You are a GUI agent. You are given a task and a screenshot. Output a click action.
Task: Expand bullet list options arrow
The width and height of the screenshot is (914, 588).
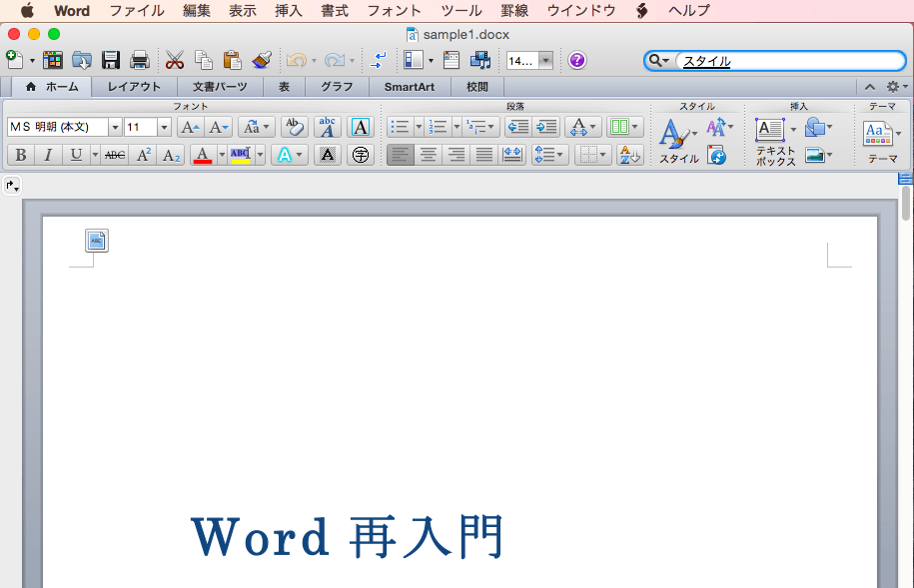pos(419,127)
